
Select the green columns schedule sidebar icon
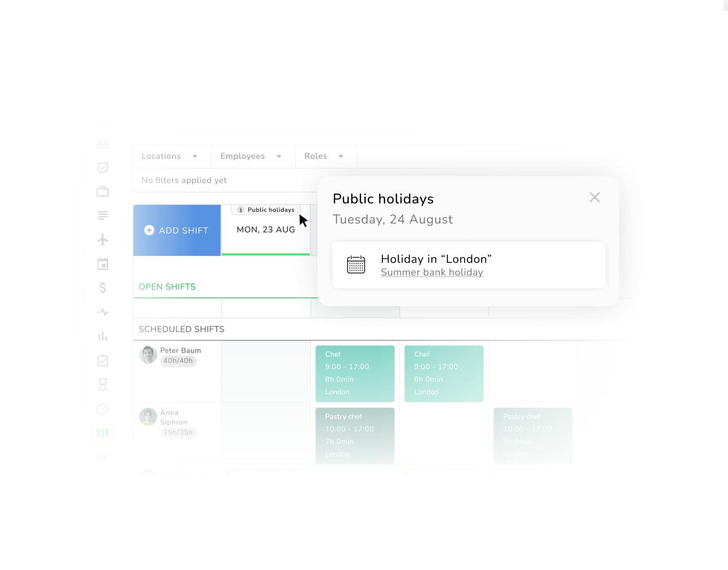point(103,433)
